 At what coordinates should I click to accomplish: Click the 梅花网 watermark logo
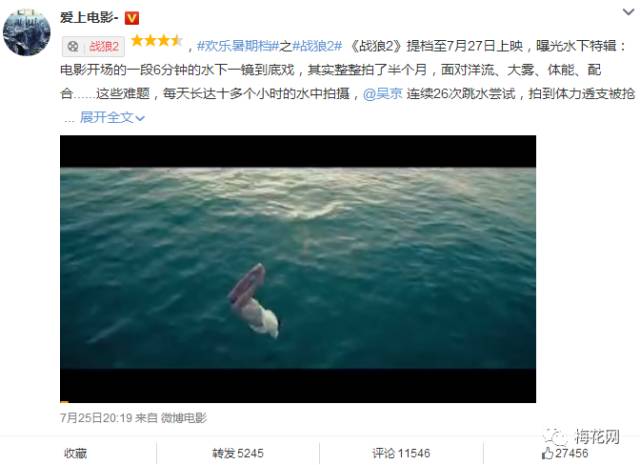[x=582, y=437]
